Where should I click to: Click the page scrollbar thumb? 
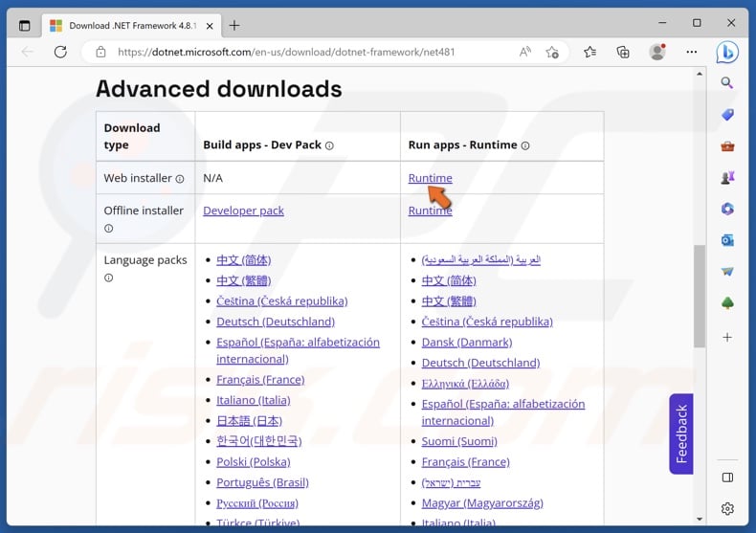[700, 296]
